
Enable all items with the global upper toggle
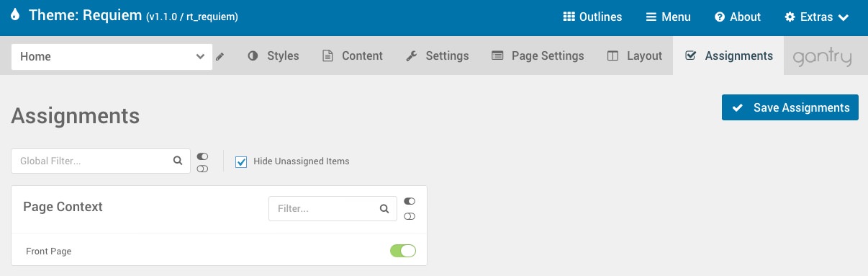click(x=202, y=156)
